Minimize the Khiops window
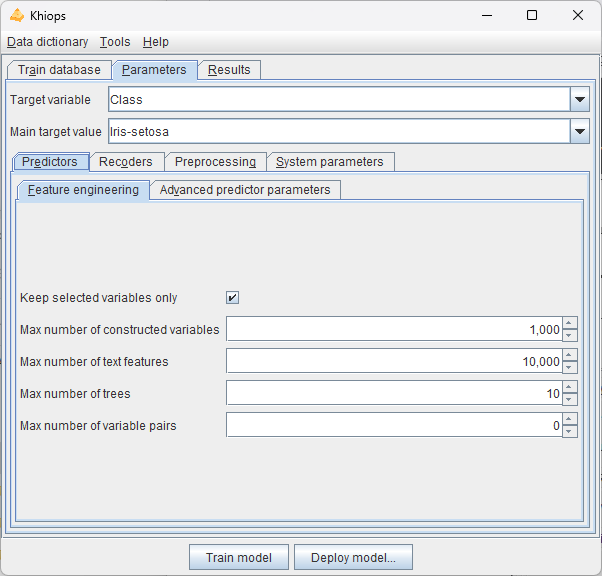The width and height of the screenshot is (602, 576). [487, 16]
